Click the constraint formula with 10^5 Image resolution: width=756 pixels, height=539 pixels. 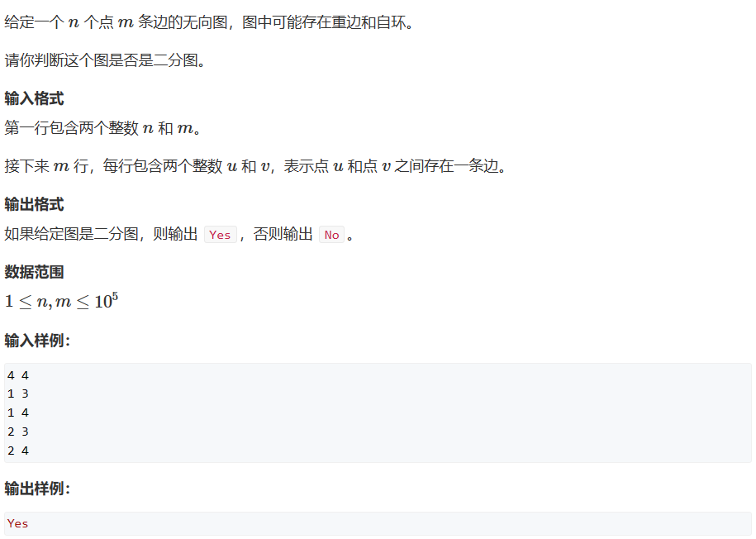[61, 301]
